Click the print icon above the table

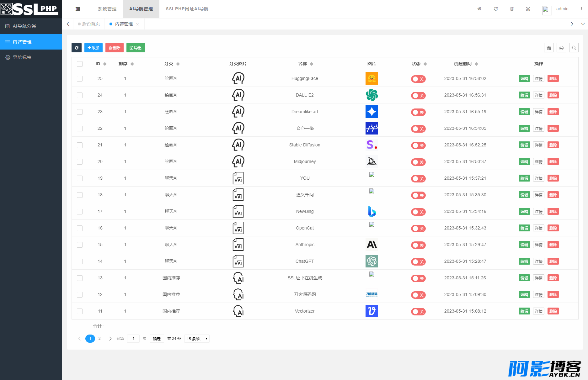coord(561,48)
